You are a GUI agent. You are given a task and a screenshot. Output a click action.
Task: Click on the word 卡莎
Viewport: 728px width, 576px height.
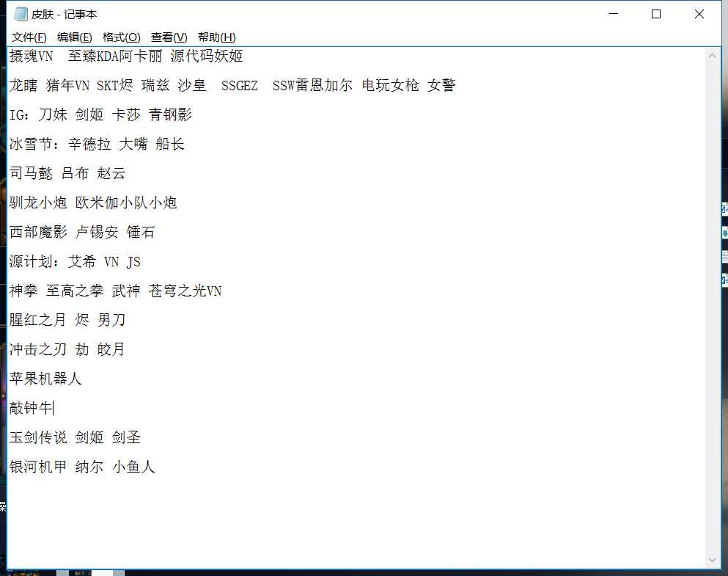pos(126,114)
